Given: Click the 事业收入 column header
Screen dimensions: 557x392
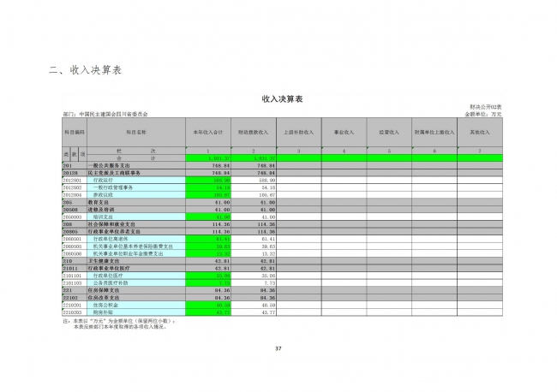Looking at the screenshot, I should 344,133.
